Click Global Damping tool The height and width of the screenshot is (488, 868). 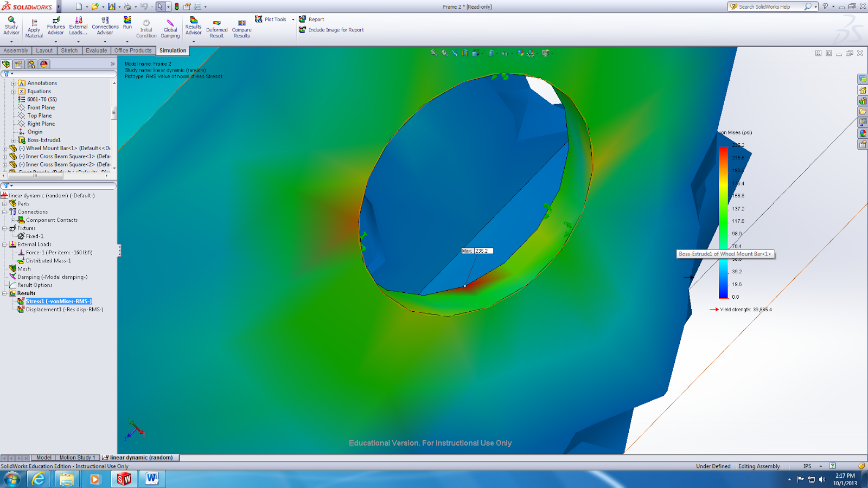click(170, 29)
